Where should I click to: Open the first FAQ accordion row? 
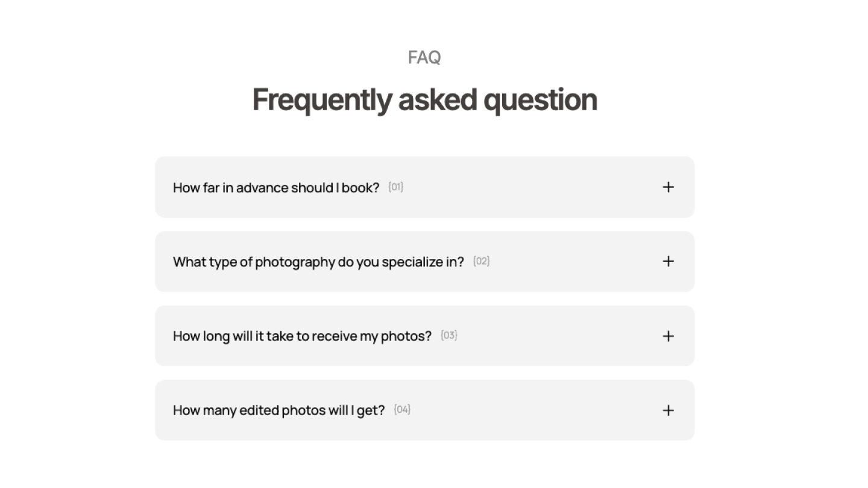click(424, 187)
